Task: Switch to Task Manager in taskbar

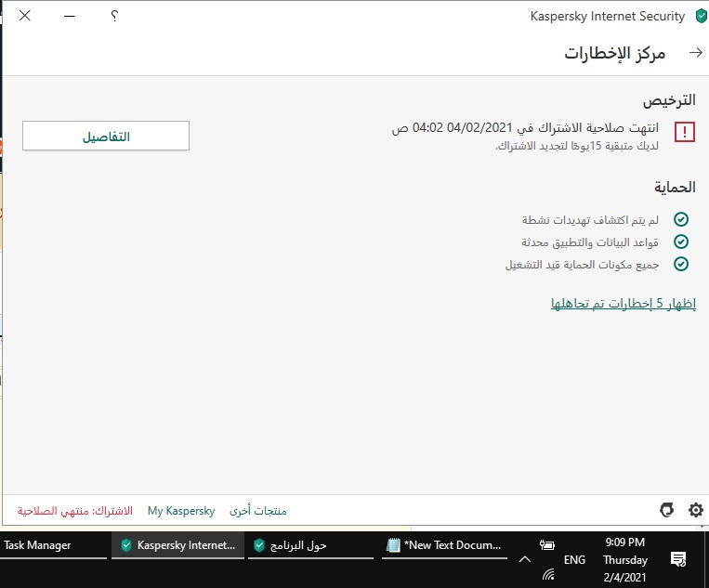Action: [53, 545]
